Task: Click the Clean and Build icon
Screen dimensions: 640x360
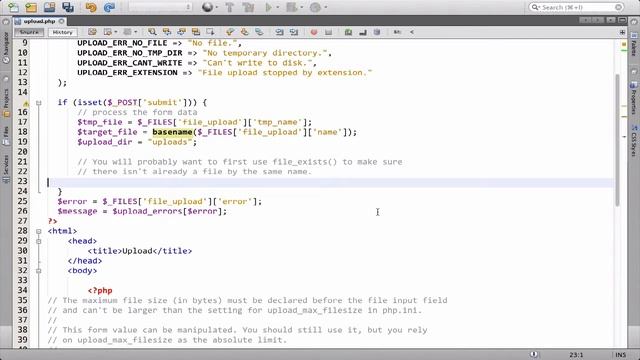Action: 248,7
